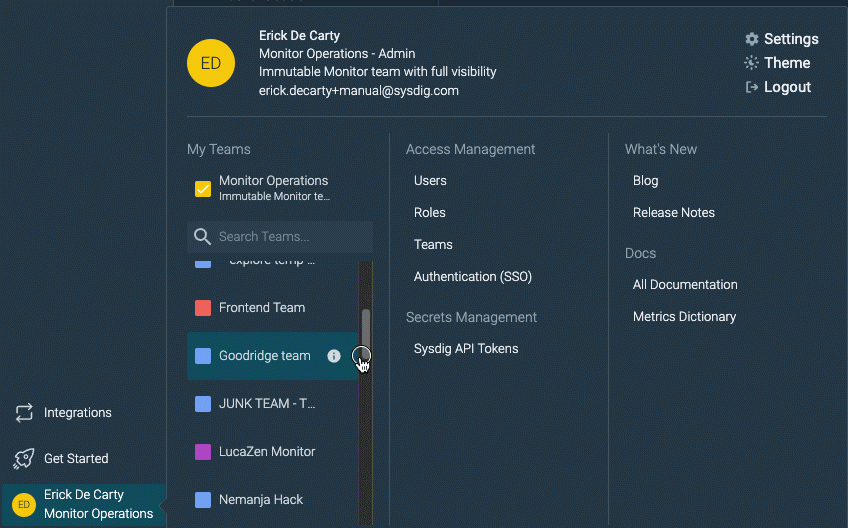The height and width of the screenshot is (528, 848).
Task: Click the large yellow ED profile avatar
Action: 211,63
